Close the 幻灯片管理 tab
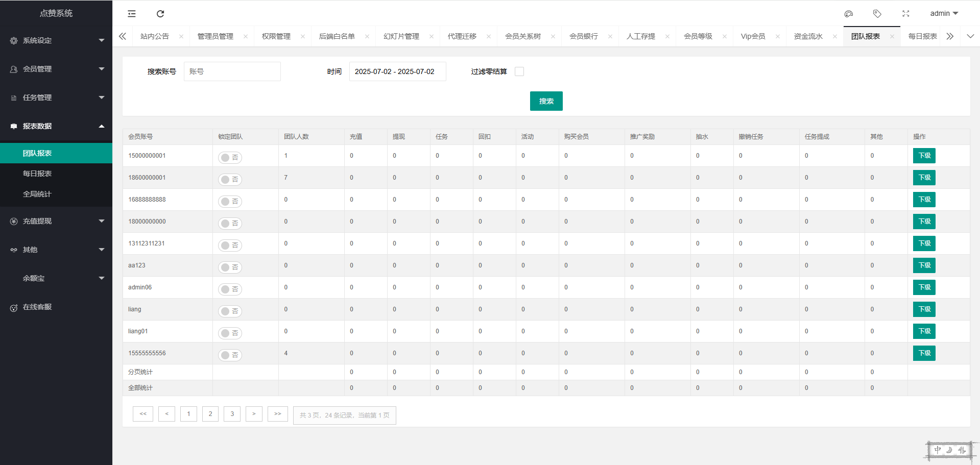Viewport: 980px width, 465px height. (x=432, y=37)
